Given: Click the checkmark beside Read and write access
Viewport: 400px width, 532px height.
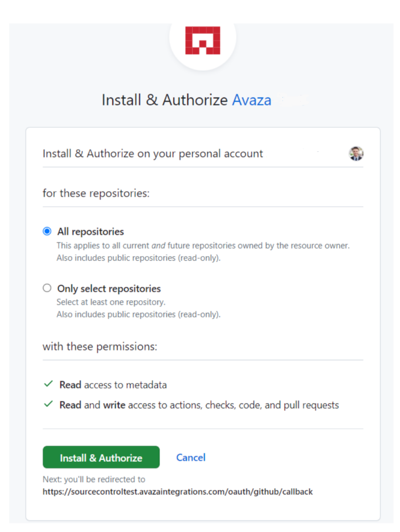Looking at the screenshot, I should 48,404.
